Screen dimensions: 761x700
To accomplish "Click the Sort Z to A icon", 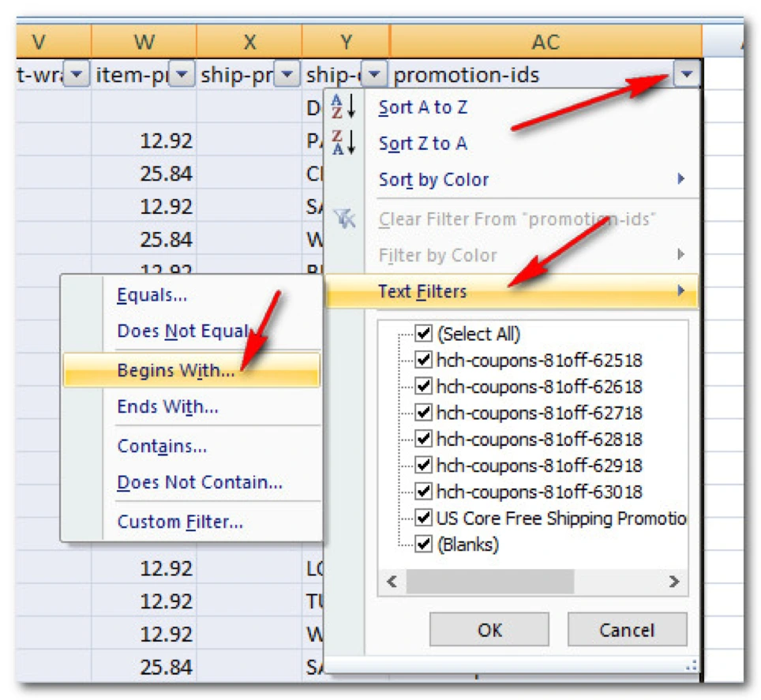I will click(x=343, y=143).
